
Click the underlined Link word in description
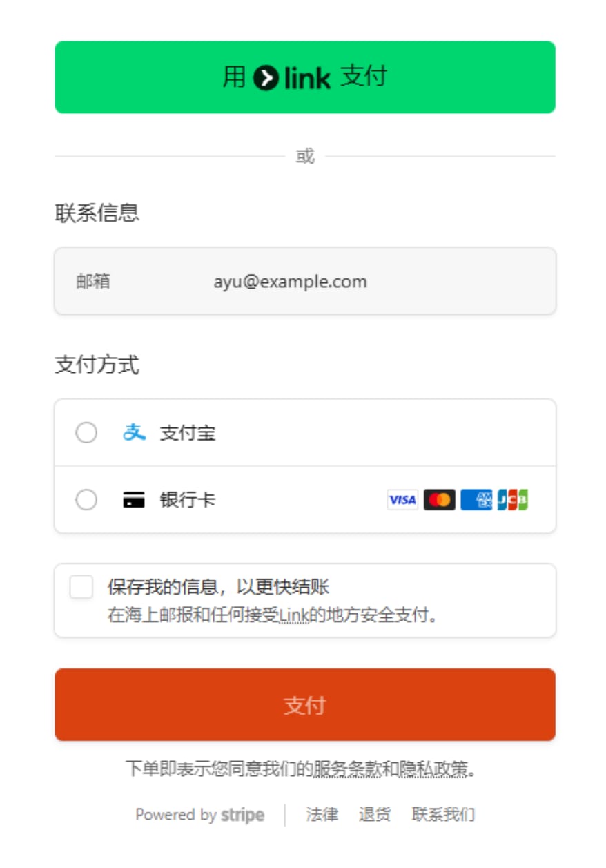(x=294, y=615)
